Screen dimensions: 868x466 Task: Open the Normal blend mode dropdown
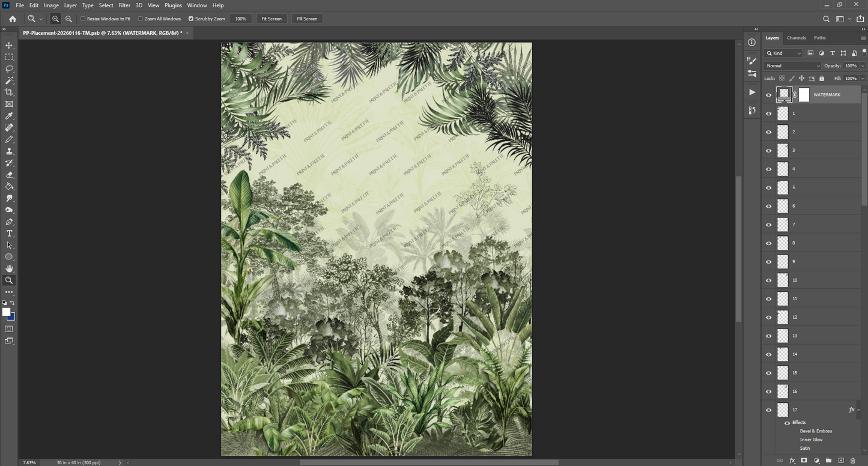point(792,66)
